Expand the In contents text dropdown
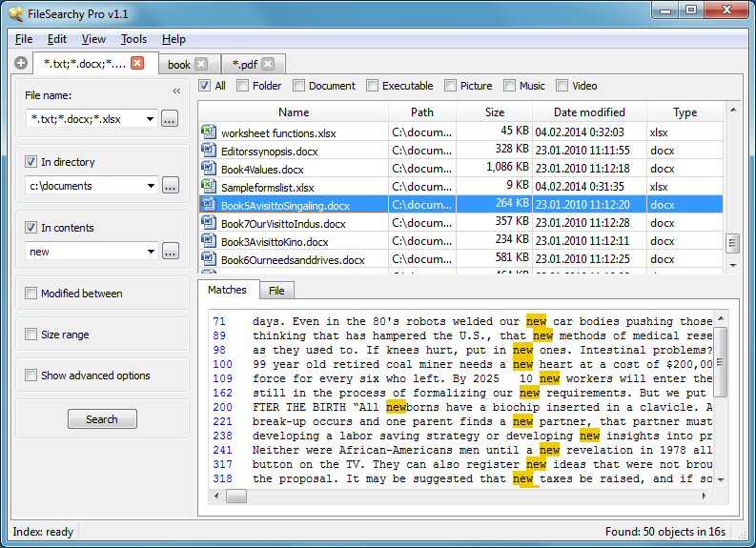 click(x=151, y=251)
